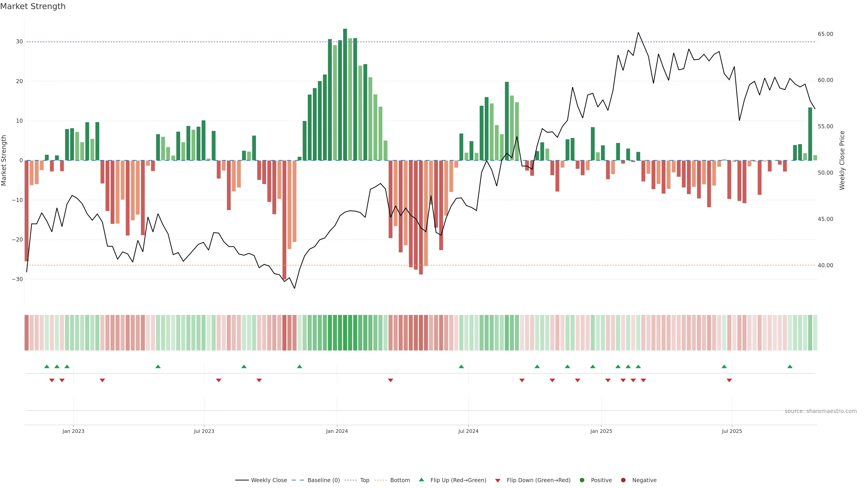Click the flip-up triangle near December 2023

[x=300, y=366]
